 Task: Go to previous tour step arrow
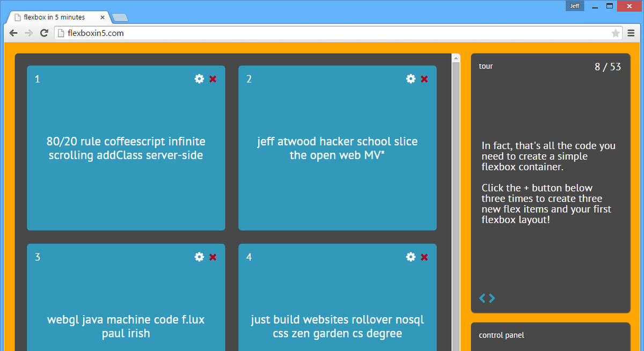(482, 298)
